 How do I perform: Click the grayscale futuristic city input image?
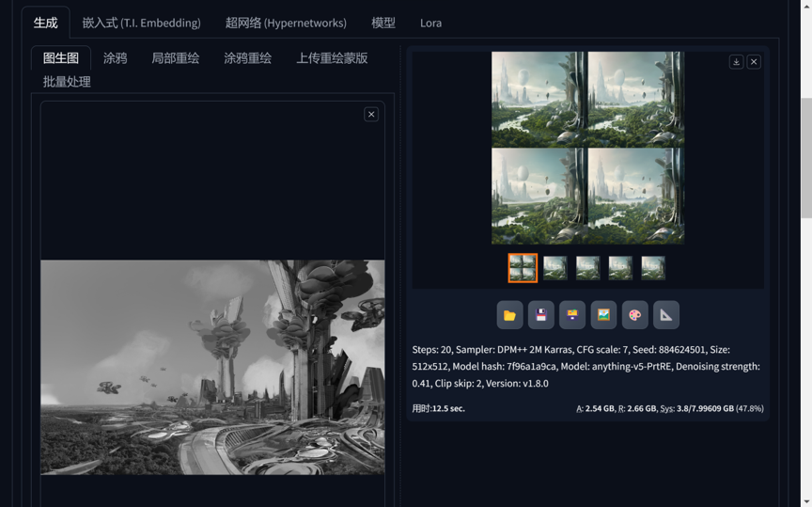pyautogui.click(x=212, y=367)
